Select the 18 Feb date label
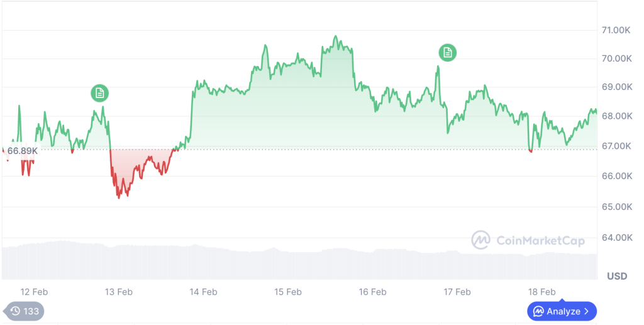This screenshot has width=644, height=325. [x=541, y=292]
